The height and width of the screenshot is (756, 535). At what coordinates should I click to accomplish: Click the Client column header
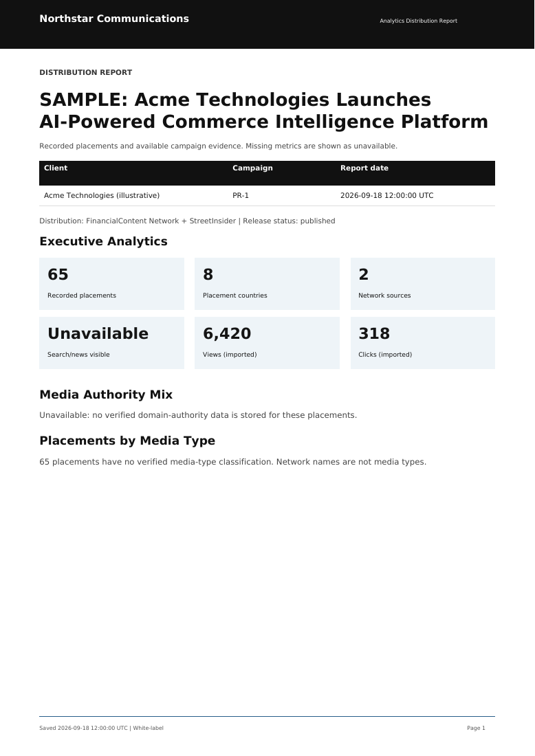pos(56,168)
